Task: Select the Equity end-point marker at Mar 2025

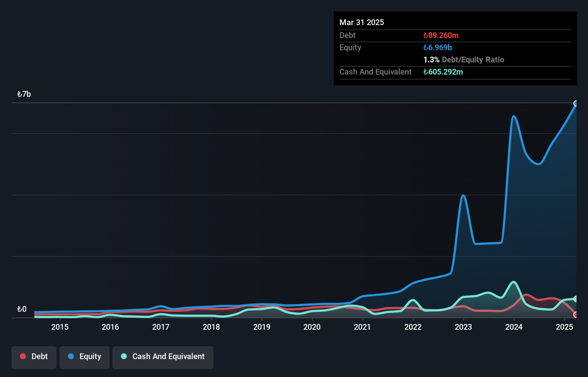Action: point(576,104)
